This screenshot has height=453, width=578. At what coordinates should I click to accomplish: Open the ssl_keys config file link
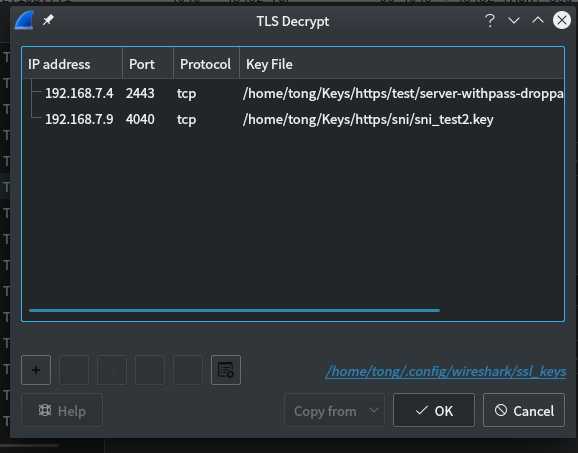tap(446, 372)
